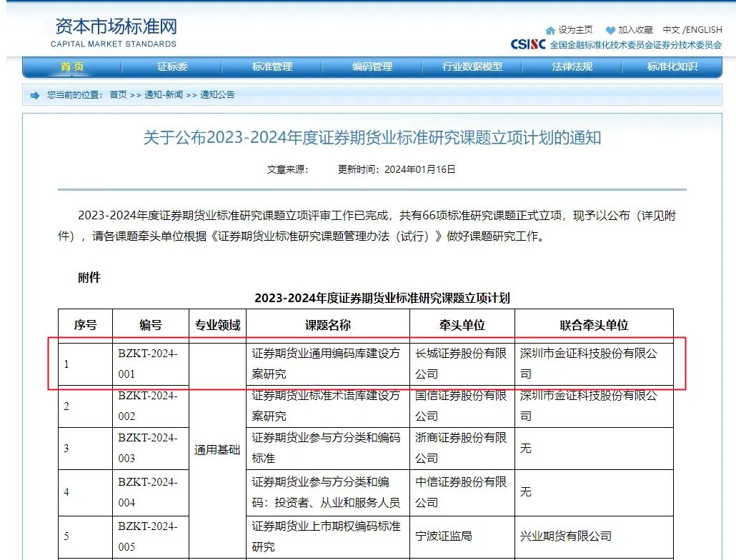Click the 通用基础 category cell

coord(217,450)
